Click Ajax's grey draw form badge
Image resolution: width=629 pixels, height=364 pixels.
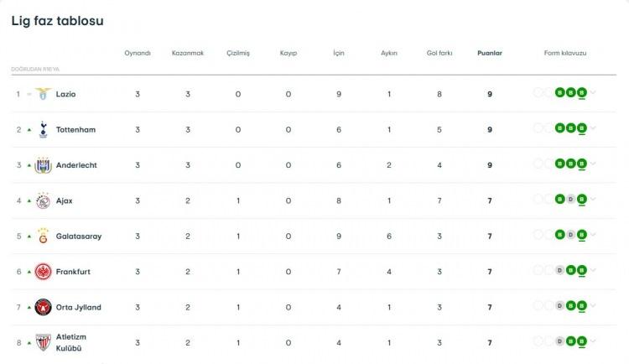click(571, 199)
